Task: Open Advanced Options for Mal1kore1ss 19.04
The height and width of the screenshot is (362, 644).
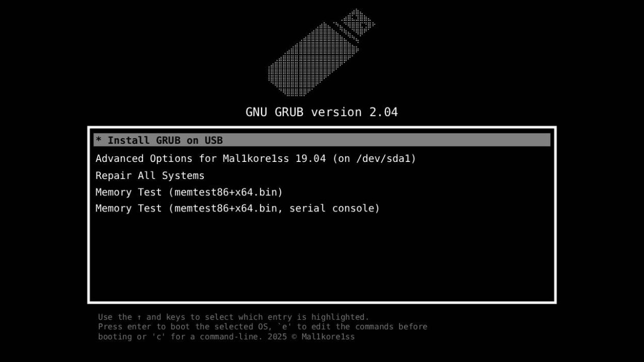Action: (255, 158)
